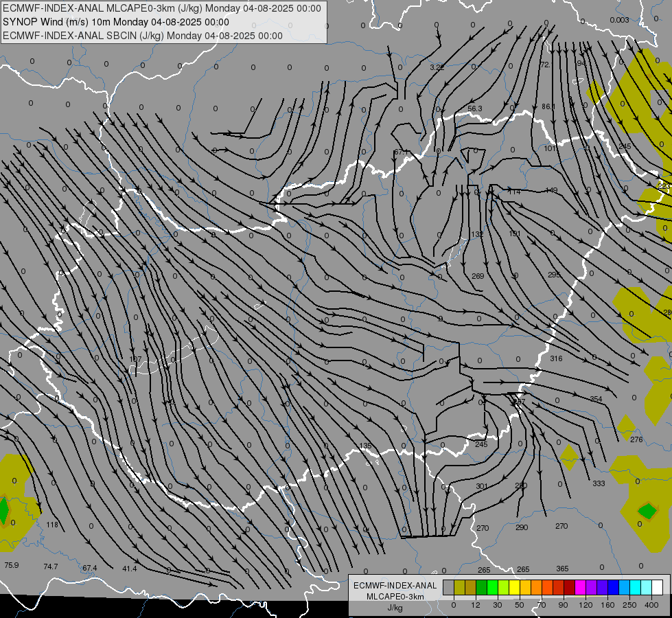Select the pure blue legend swatch

[x=613, y=587]
